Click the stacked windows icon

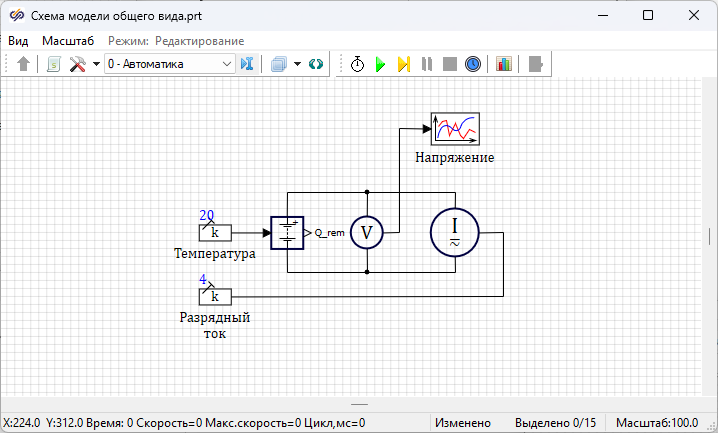click(279, 64)
